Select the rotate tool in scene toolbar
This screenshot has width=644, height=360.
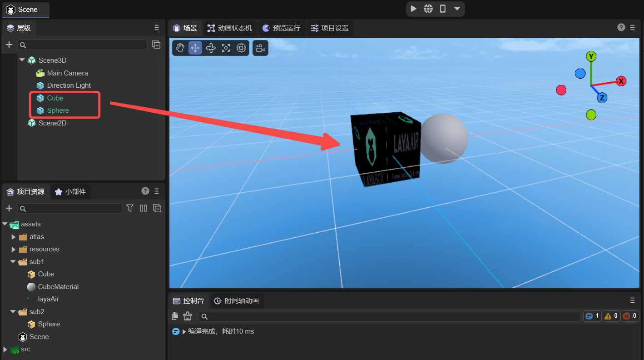pos(210,48)
